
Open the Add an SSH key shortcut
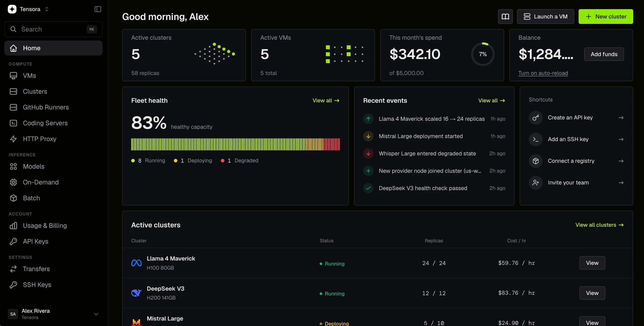click(x=576, y=139)
